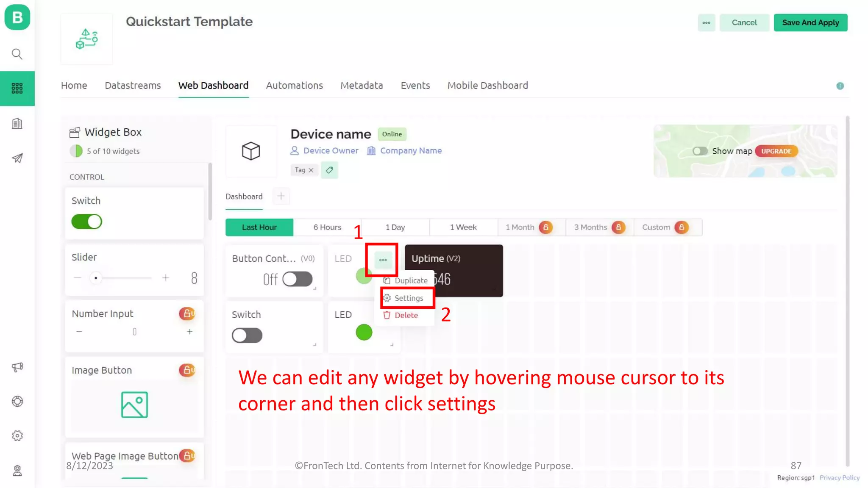Open the Privacy Policy link
Screen dimensions: 868x488
[x=839, y=477]
